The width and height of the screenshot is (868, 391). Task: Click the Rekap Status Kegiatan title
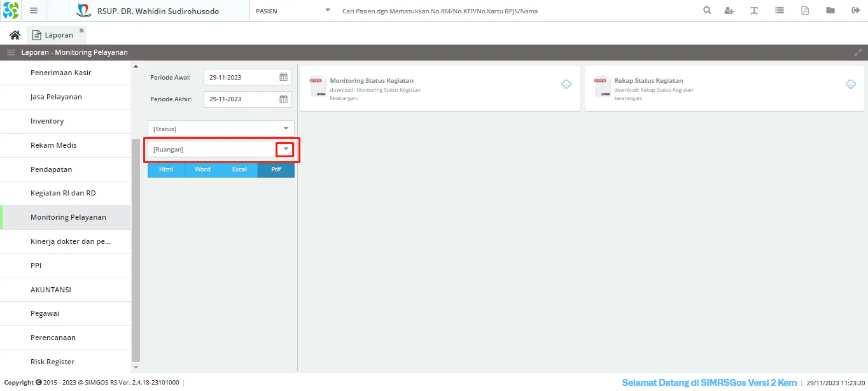coord(648,81)
